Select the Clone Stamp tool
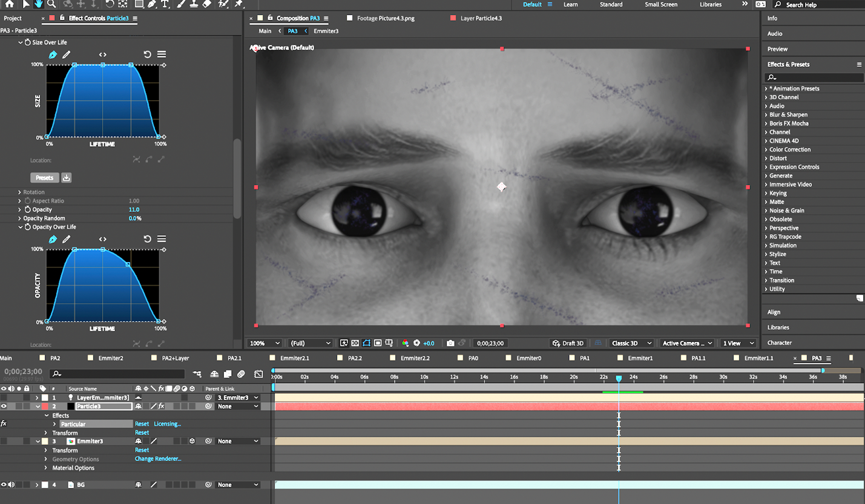The width and height of the screenshot is (865, 504). [x=194, y=4]
